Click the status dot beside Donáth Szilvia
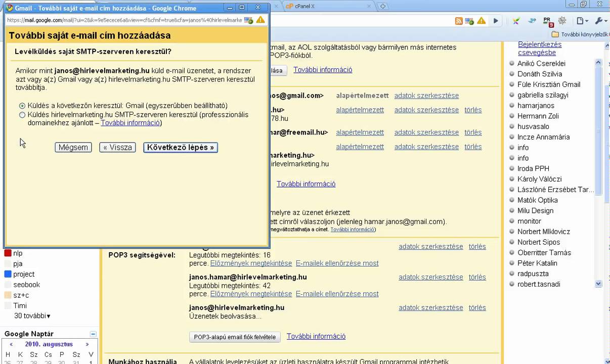 [512, 74]
